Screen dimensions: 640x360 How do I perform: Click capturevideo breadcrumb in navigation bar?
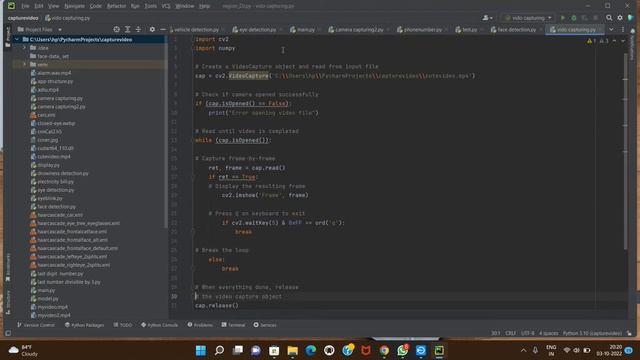pyautogui.click(x=23, y=18)
